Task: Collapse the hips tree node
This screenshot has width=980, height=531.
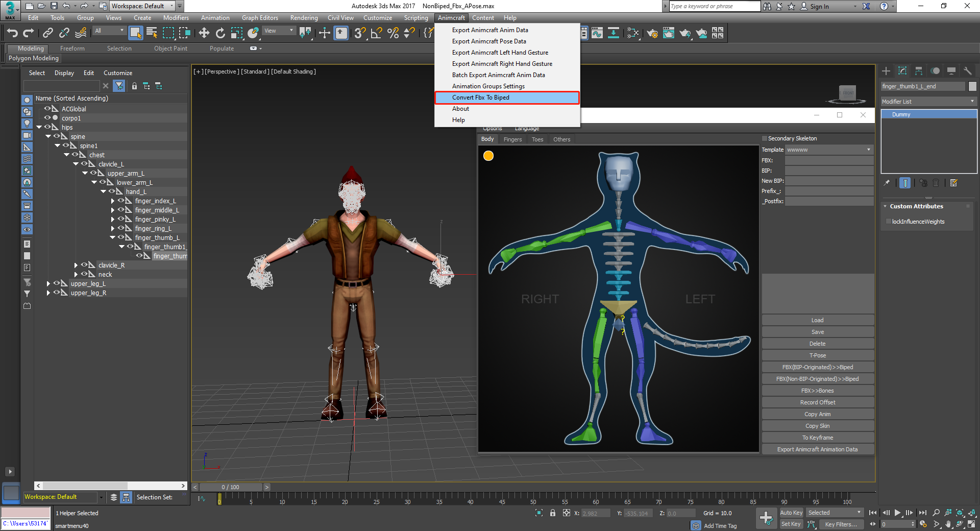Action: coord(39,127)
